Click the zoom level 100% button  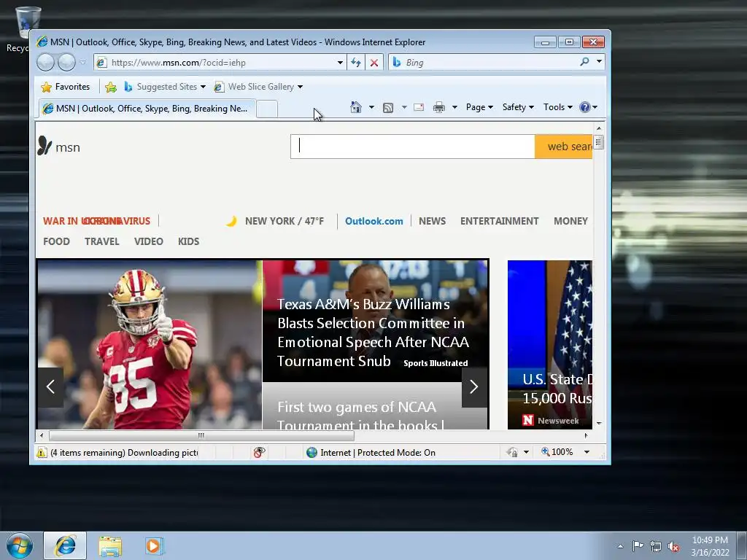coord(557,452)
